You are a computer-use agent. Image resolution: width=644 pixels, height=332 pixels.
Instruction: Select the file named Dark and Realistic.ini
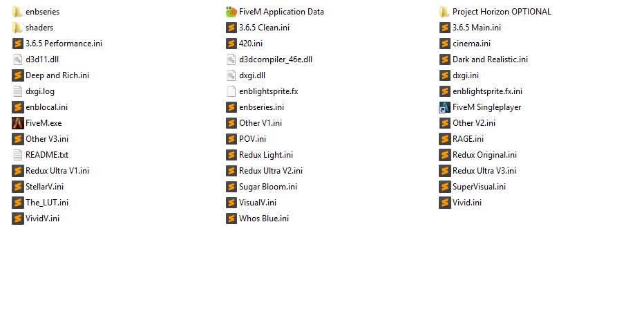pos(484,59)
